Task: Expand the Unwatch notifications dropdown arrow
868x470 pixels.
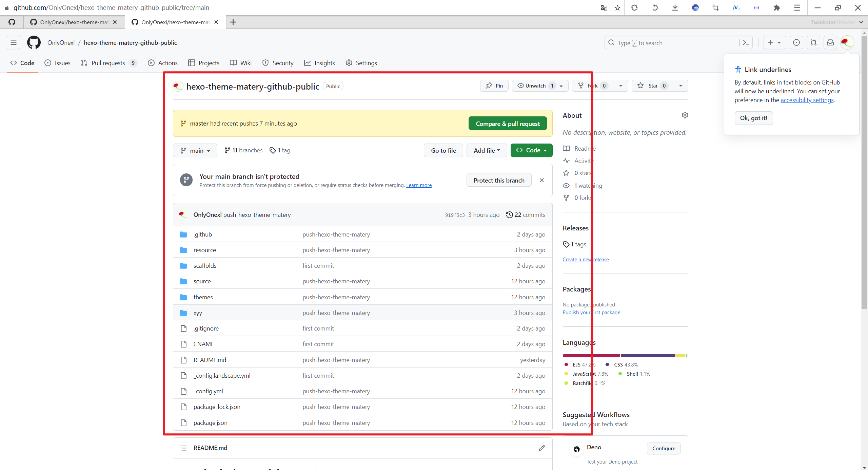Action: point(561,86)
